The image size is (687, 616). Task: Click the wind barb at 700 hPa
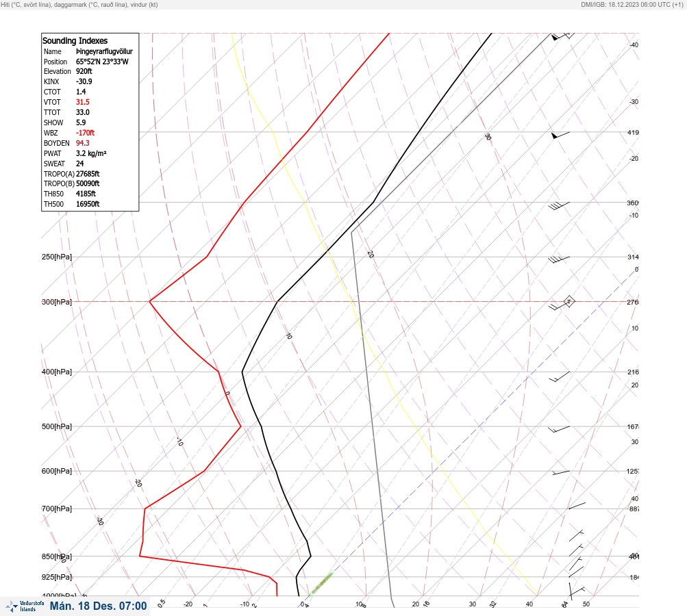pos(577,506)
